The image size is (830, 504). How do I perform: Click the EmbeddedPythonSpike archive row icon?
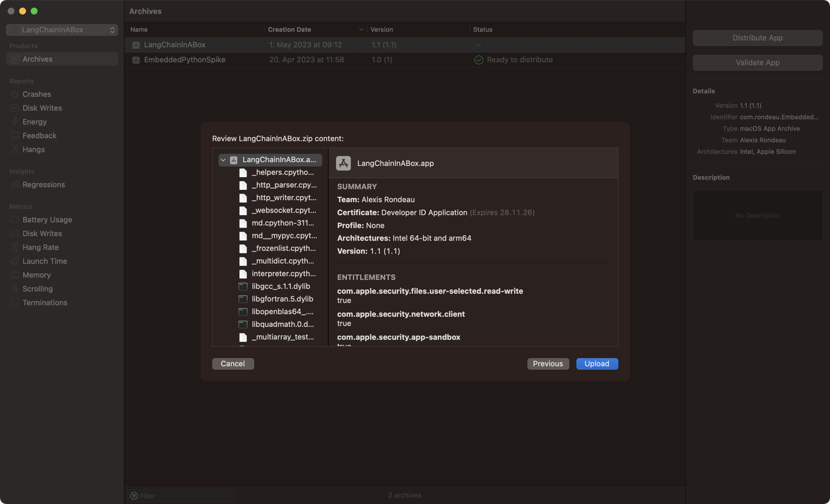pos(136,60)
